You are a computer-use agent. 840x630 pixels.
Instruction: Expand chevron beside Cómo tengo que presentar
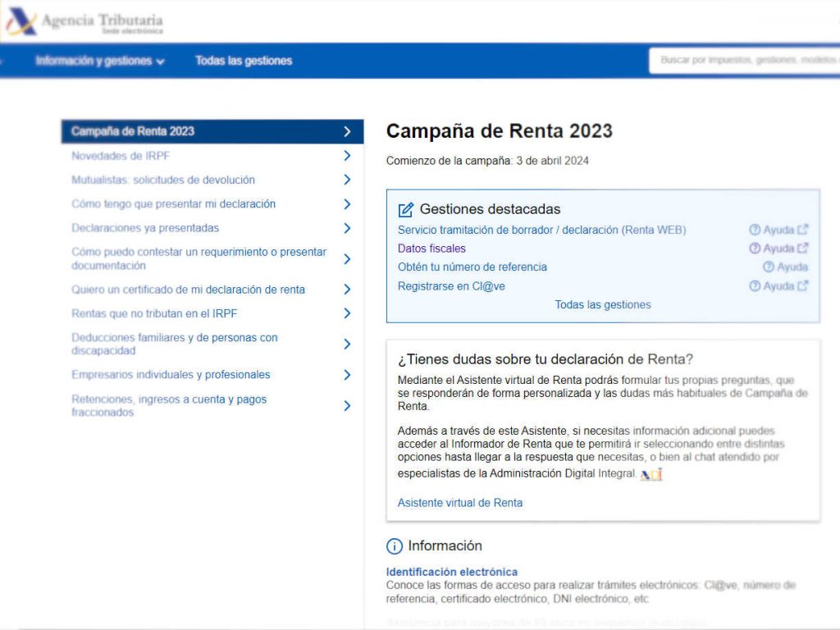[347, 204]
